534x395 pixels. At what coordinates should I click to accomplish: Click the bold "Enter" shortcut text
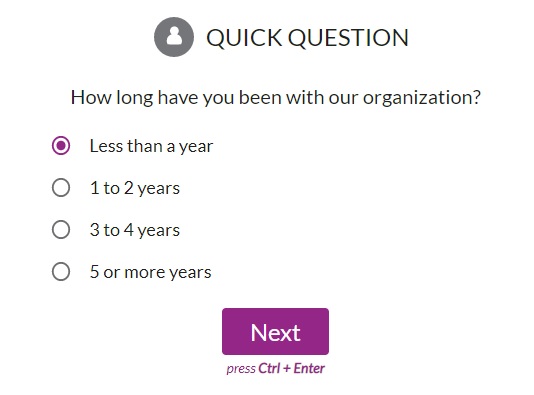[309, 368]
